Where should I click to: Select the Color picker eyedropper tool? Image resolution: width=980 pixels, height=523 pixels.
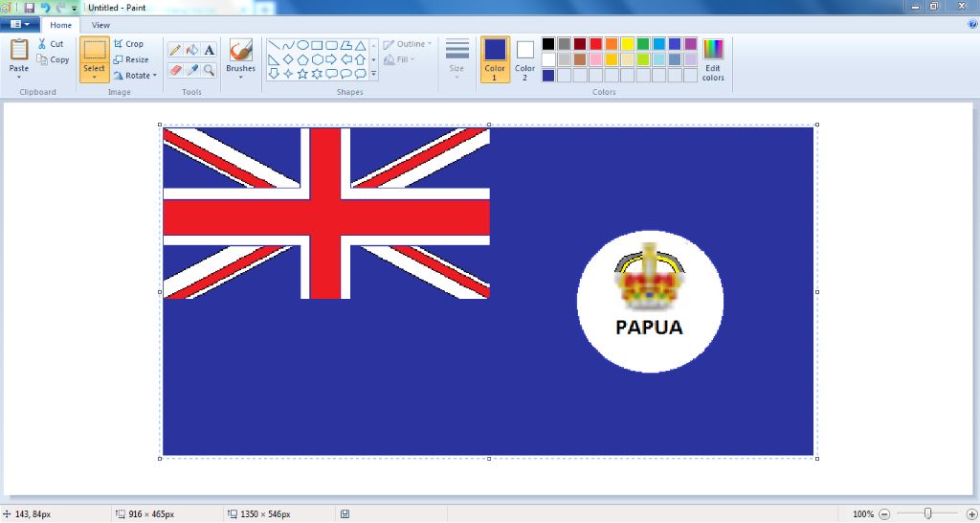click(x=192, y=70)
